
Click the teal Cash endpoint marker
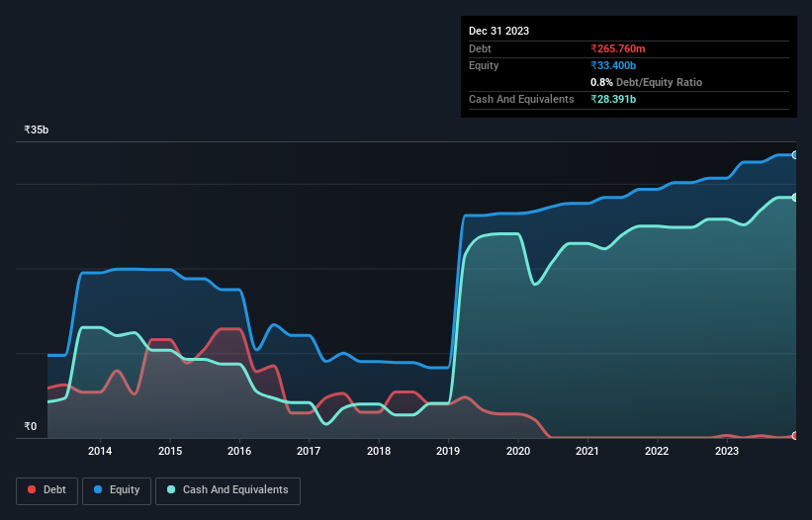click(795, 198)
